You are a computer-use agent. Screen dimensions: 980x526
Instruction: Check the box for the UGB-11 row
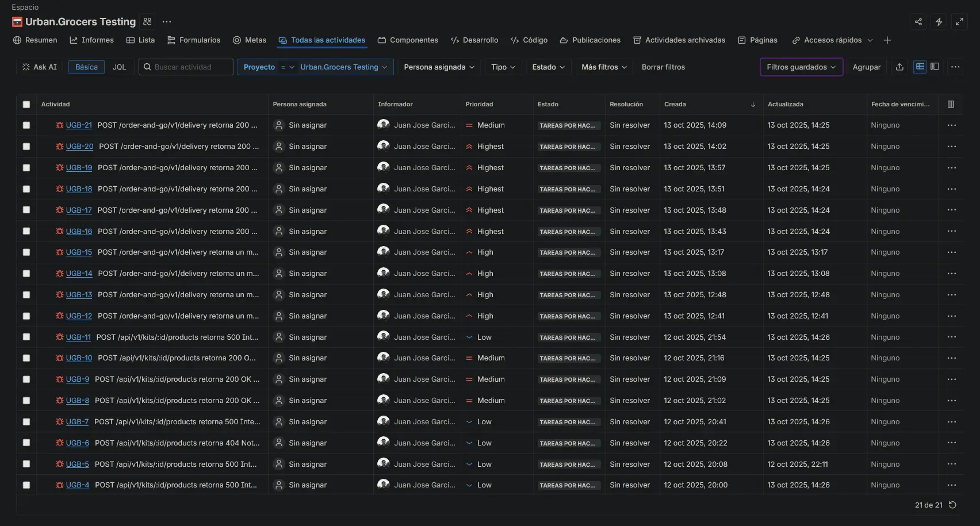pos(26,337)
